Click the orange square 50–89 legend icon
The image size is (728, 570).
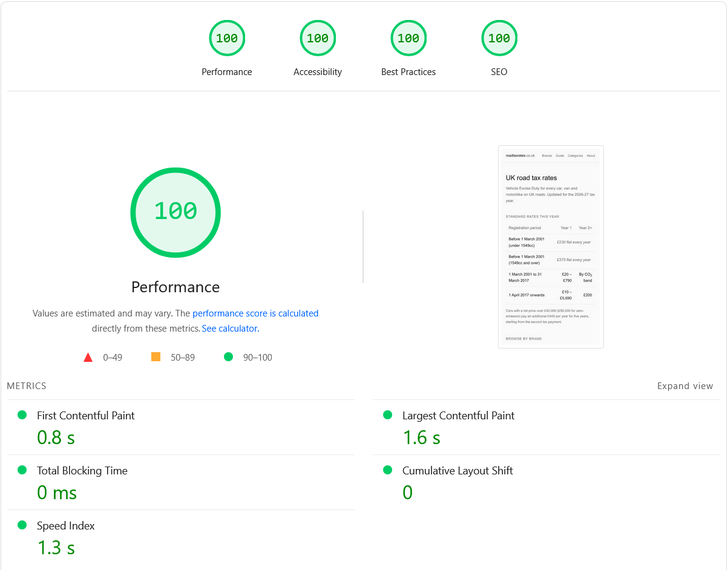click(156, 357)
